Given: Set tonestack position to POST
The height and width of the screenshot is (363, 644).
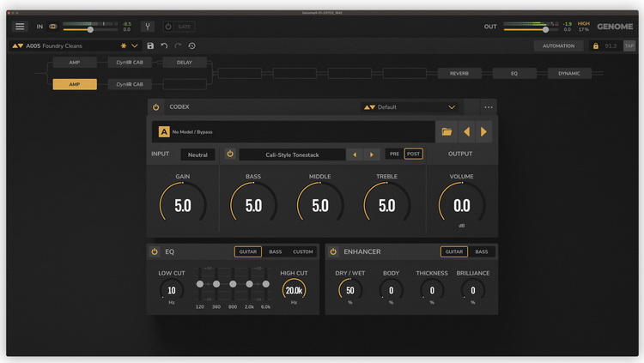Looking at the screenshot, I should tap(413, 154).
